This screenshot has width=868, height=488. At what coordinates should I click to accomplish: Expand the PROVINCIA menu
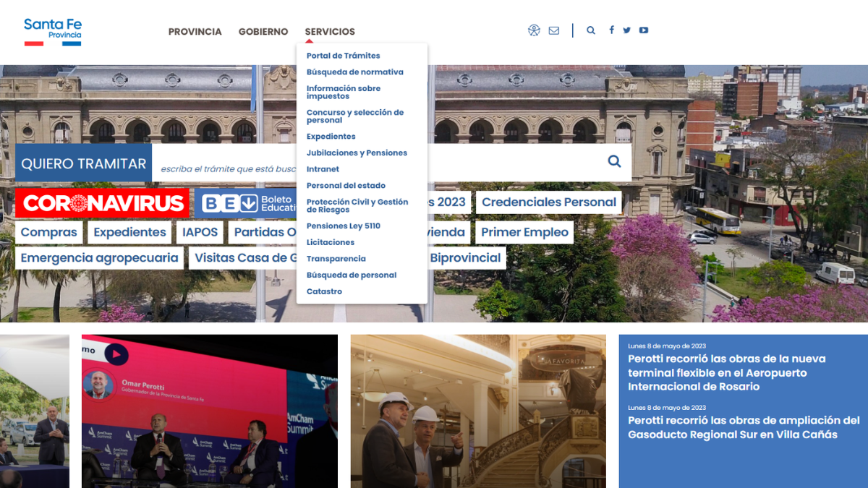pyautogui.click(x=195, y=32)
